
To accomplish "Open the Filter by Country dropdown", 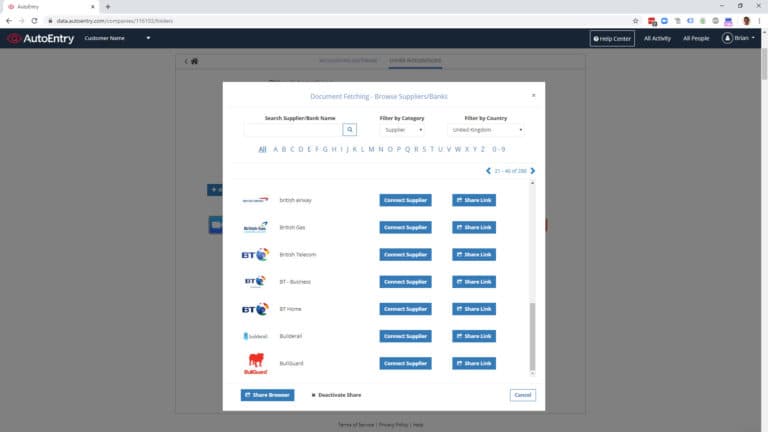I will (x=487, y=130).
